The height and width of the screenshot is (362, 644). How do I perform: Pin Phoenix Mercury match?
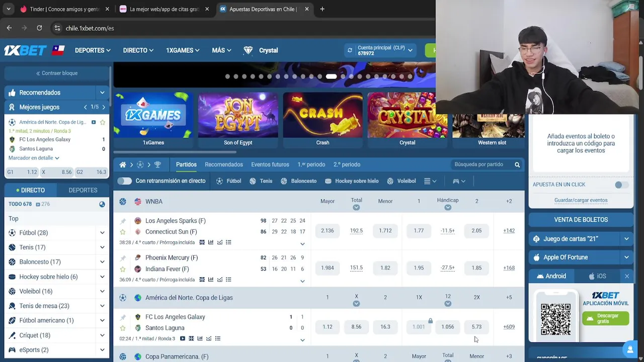pyautogui.click(x=123, y=258)
